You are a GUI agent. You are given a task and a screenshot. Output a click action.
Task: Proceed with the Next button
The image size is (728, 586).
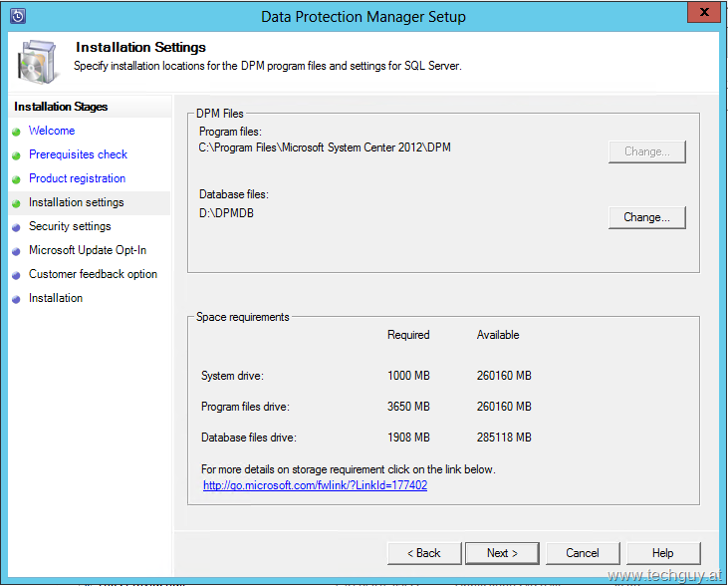[x=502, y=553]
